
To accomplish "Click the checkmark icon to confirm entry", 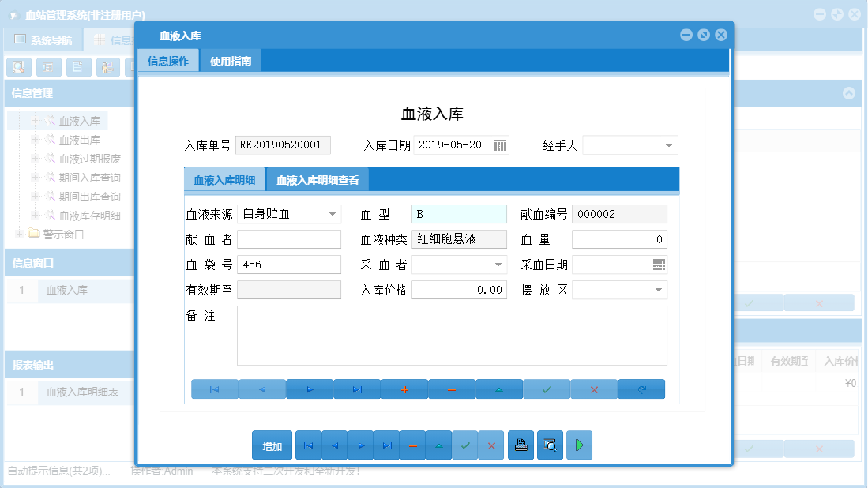I will pos(547,389).
